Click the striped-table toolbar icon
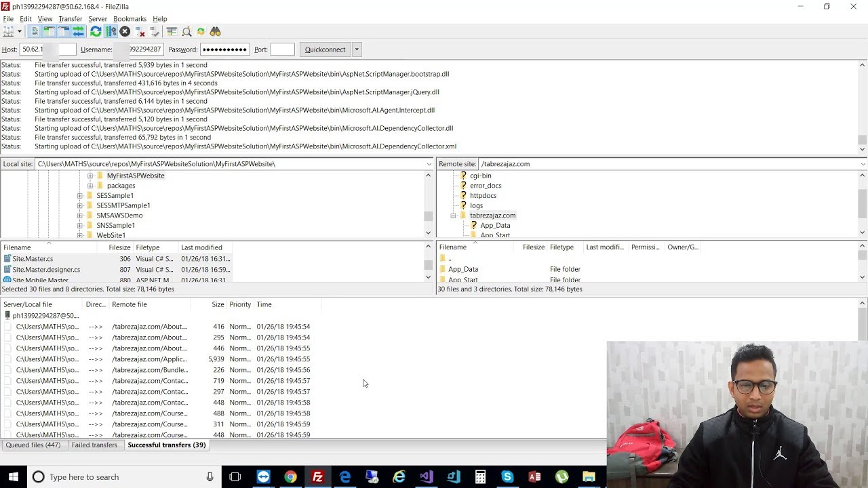Image resolution: width=868 pixels, height=488 pixels. click(172, 32)
